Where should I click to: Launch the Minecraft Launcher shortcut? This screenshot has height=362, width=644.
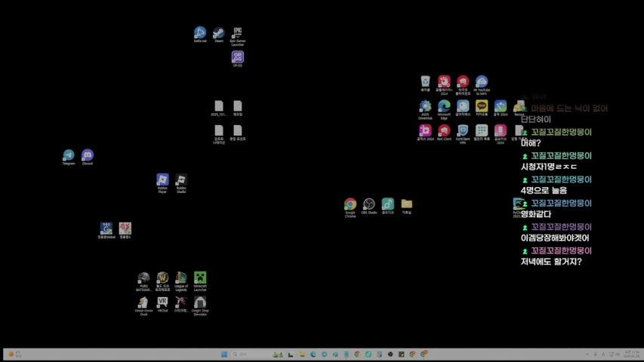point(200,278)
